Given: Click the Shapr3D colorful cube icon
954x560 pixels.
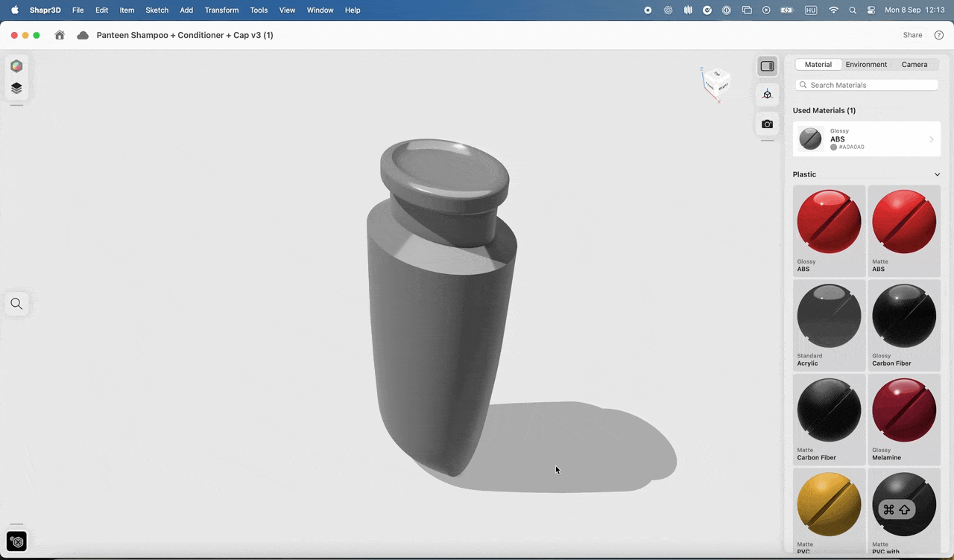Looking at the screenshot, I should tap(16, 66).
